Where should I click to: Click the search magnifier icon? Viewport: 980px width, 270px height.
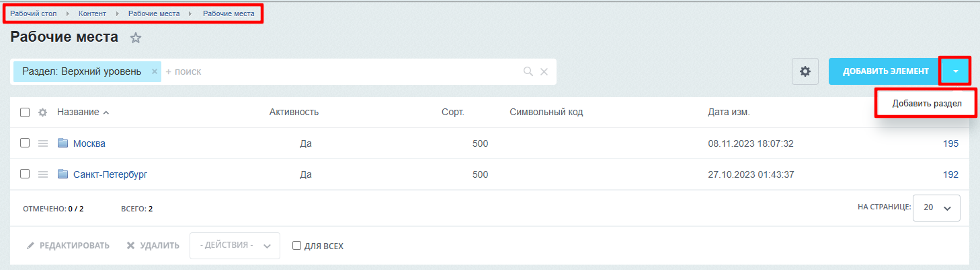coord(528,71)
